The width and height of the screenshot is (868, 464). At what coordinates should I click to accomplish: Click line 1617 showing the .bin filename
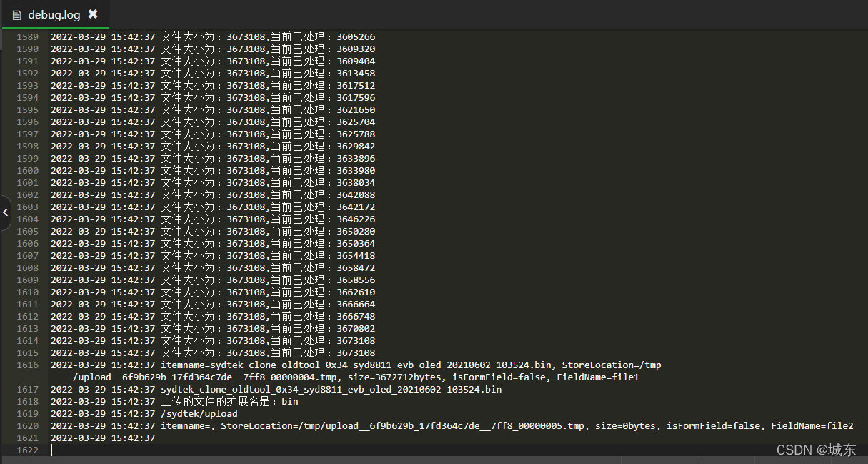click(x=276, y=390)
